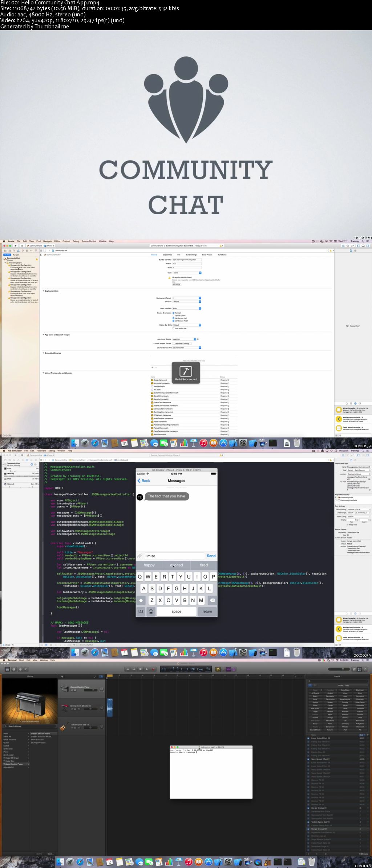Viewport: 372px width, 868px height.
Task: Click the Bundle Identifier text field
Action: (187, 260)
